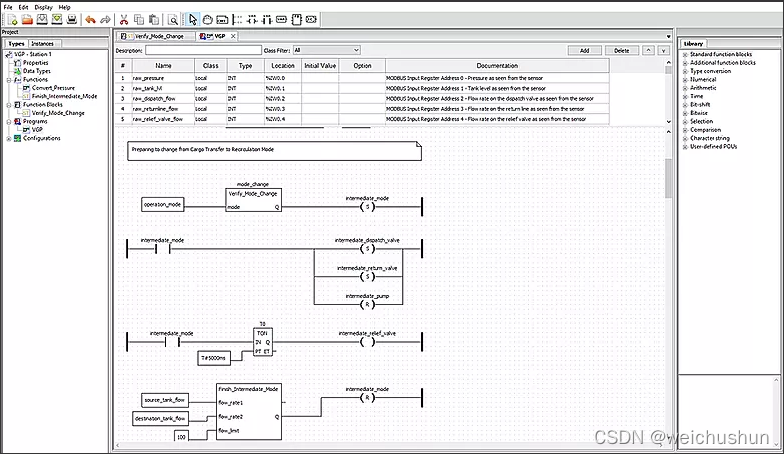Screen dimensions: 784x454
Task: Expand Standard function blocks in Library
Action: tap(685, 54)
